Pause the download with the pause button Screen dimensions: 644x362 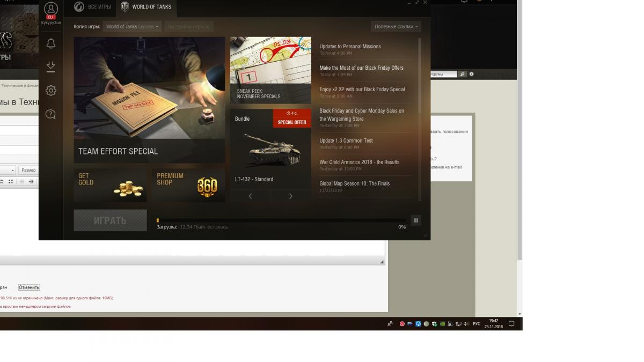[416, 220]
